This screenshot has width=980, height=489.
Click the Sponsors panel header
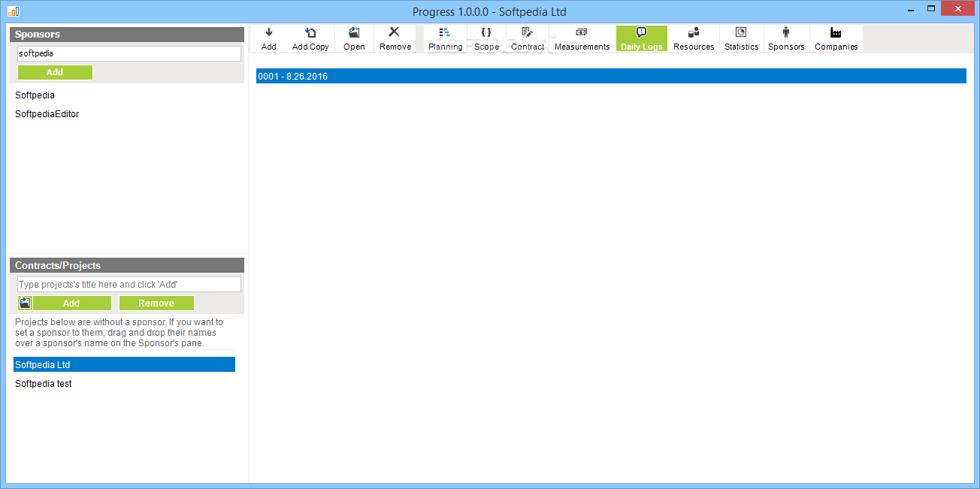pos(127,35)
